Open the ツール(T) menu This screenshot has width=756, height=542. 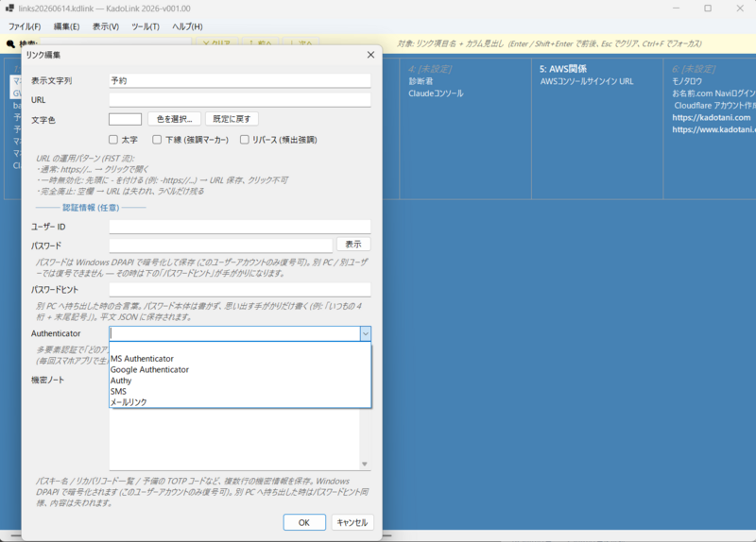(146, 26)
